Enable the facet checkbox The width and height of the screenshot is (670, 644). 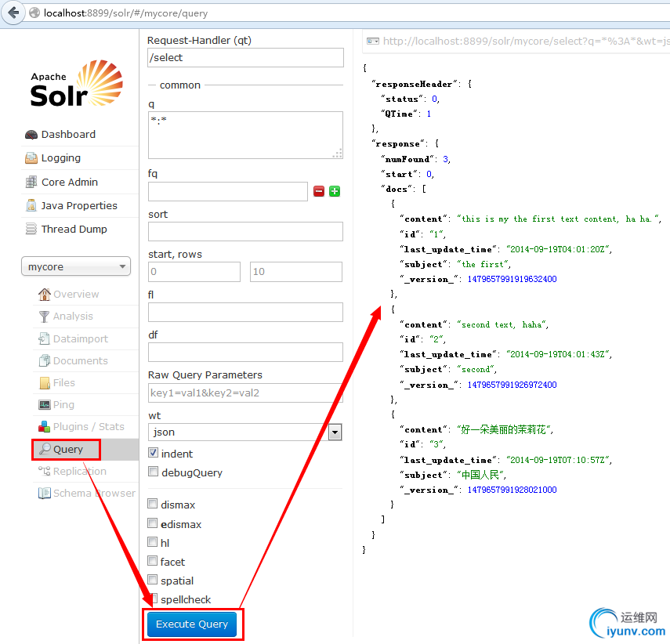[x=153, y=561]
